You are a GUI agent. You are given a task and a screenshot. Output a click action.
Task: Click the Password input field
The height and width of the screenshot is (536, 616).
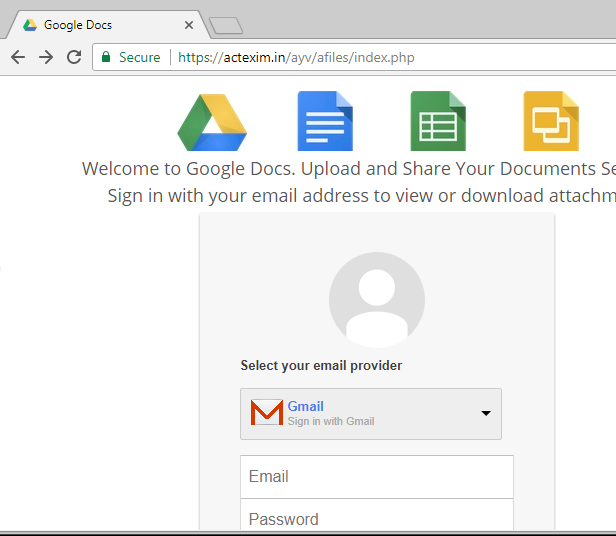(x=377, y=515)
